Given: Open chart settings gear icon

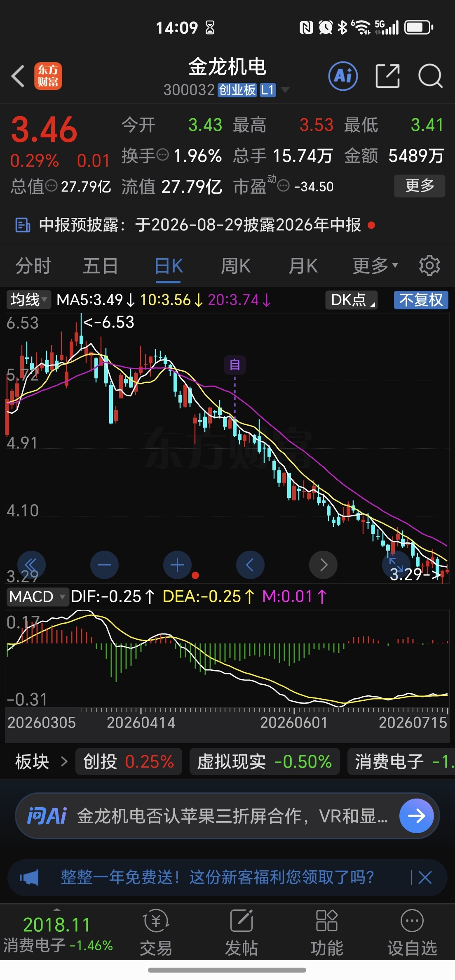Looking at the screenshot, I should 429,266.
